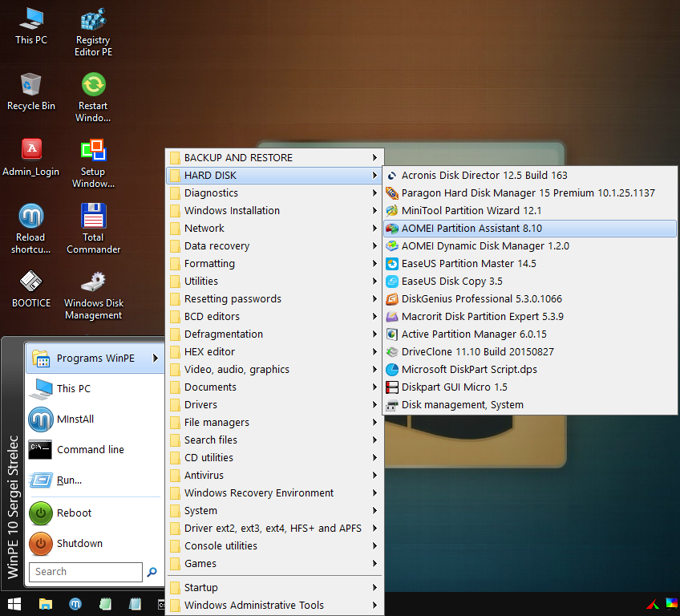Screen dimensions: 680x616
Task: Open Driver ext2, ext3, ext4, HFS+ folder
Action: [274, 528]
